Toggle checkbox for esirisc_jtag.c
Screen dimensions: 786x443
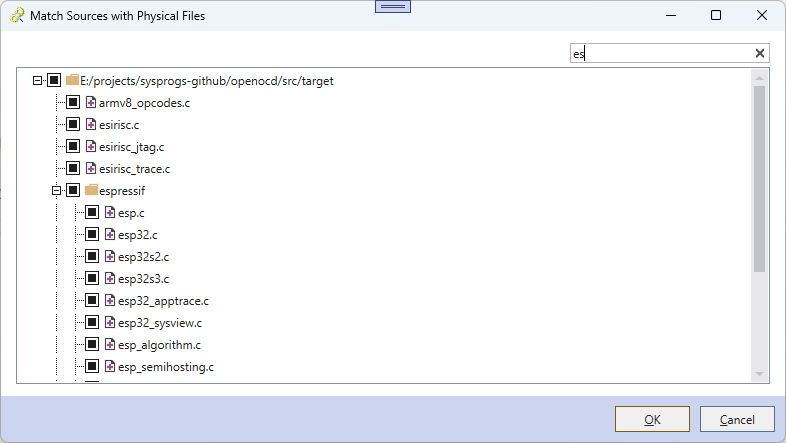tap(73, 146)
